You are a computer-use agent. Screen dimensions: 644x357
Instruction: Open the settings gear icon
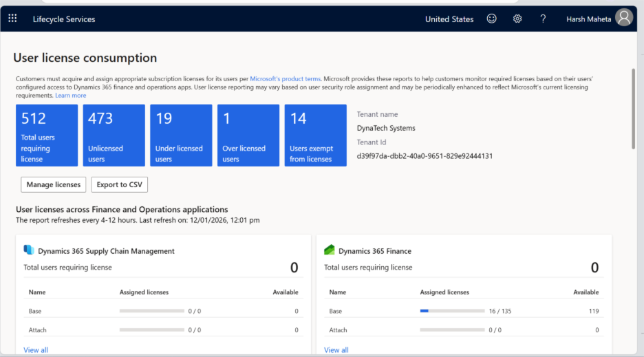click(517, 19)
